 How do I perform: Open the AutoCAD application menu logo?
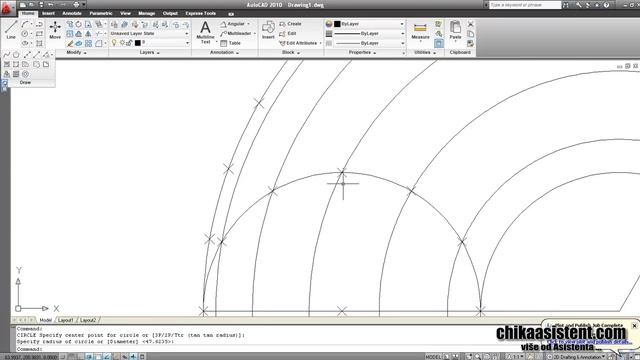(7, 7)
